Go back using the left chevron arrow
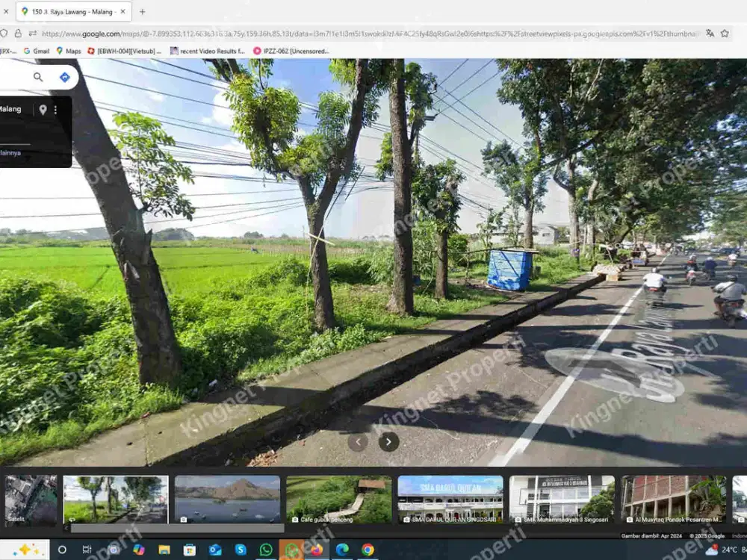 (357, 442)
